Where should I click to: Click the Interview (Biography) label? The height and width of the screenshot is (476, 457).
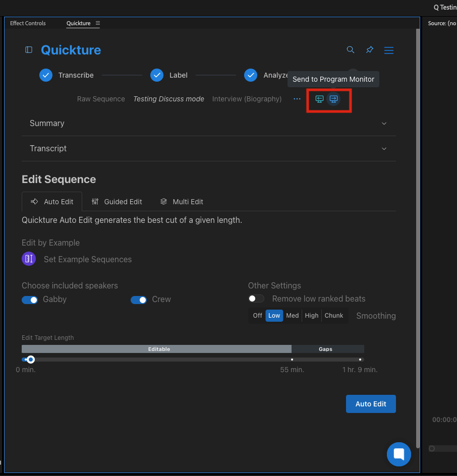(247, 99)
